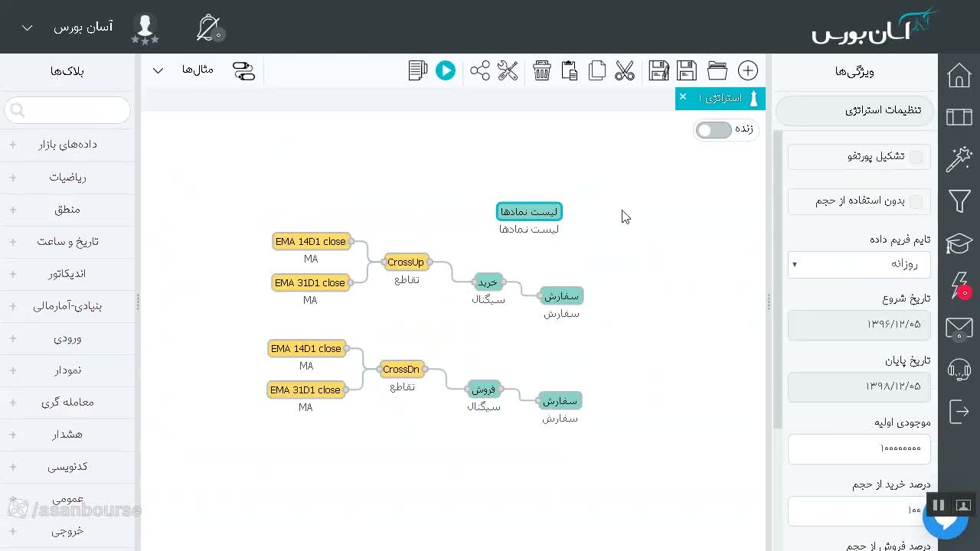Check the بدون استفاده از حجم checkbox
The height and width of the screenshot is (551, 980).
coord(916,201)
